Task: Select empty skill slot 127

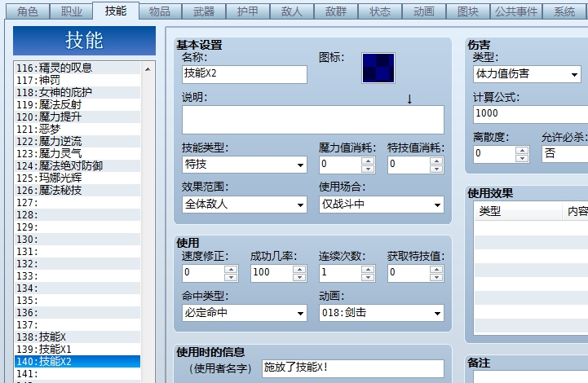Action: 77,202
